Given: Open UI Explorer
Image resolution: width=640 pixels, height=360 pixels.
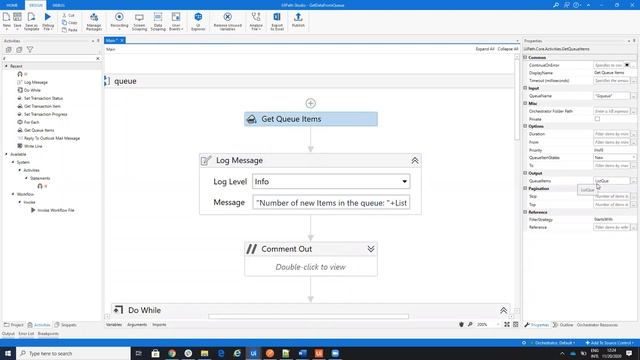Looking at the screenshot, I should tap(198, 21).
